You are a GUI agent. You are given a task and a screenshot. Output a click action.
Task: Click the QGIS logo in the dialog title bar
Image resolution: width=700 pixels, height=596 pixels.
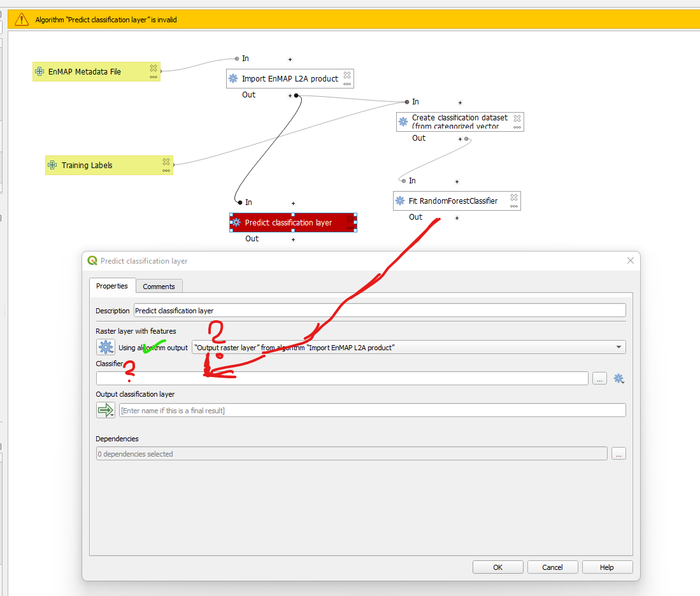[92, 260]
